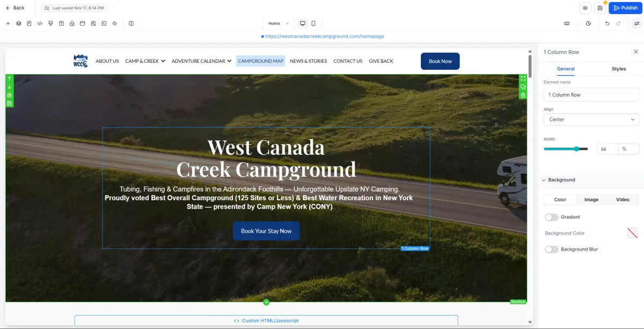The width and height of the screenshot is (644, 329).
Task: Click the eye preview icon
Action: 585,8
